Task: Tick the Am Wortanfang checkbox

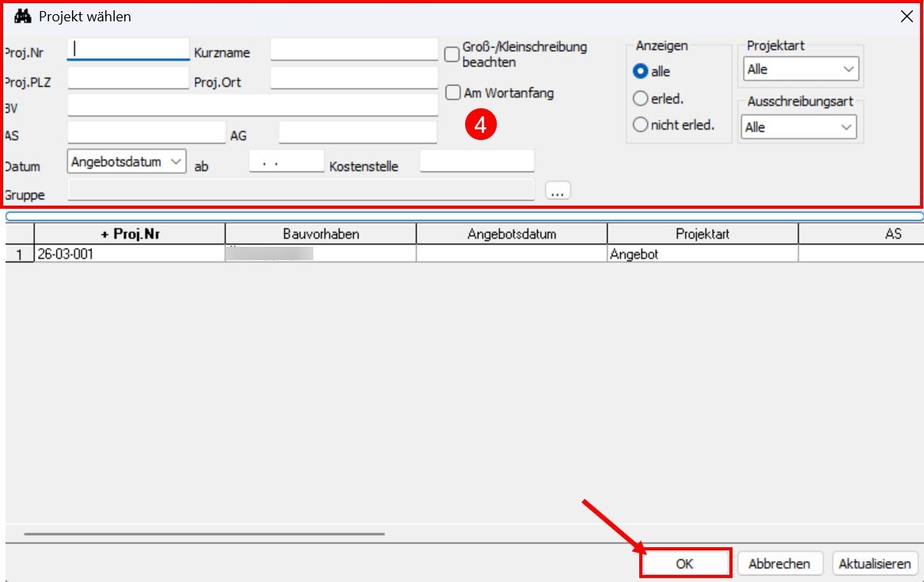Action: point(453,93)
